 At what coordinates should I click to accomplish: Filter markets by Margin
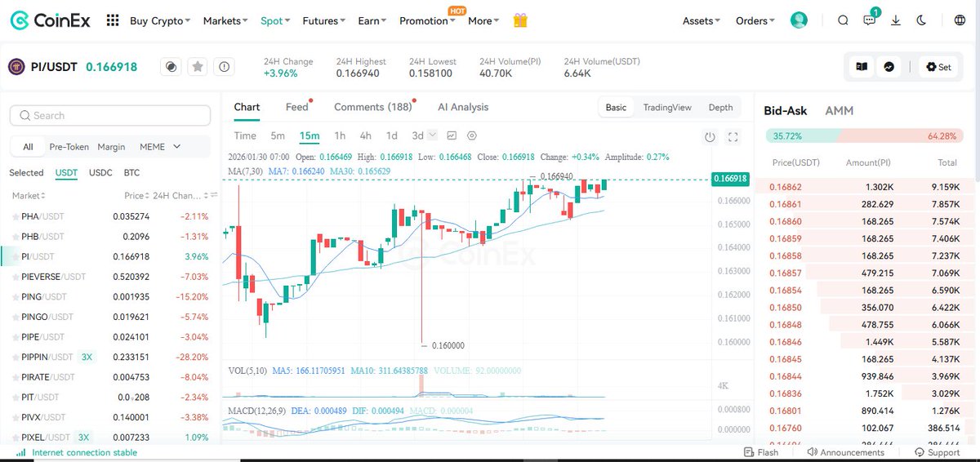[112, 147]
